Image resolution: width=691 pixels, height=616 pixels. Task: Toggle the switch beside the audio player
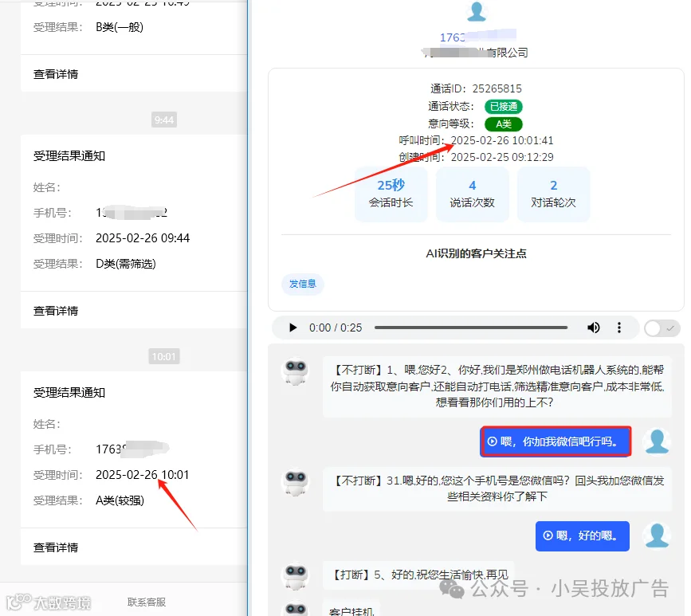coord(662,328)
